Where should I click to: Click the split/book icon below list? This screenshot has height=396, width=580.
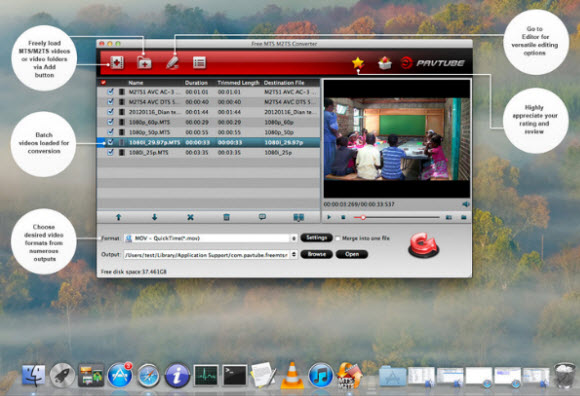[x=299, y=217]
